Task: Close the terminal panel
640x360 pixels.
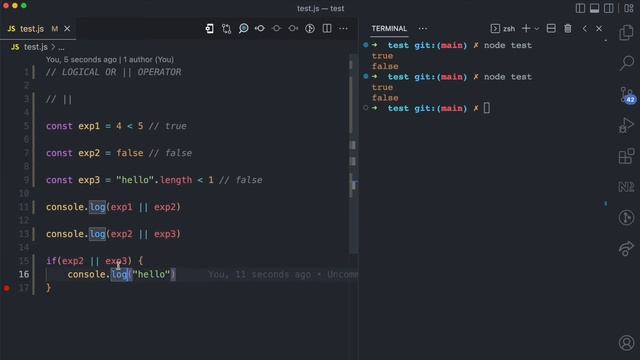Action: 599,29
